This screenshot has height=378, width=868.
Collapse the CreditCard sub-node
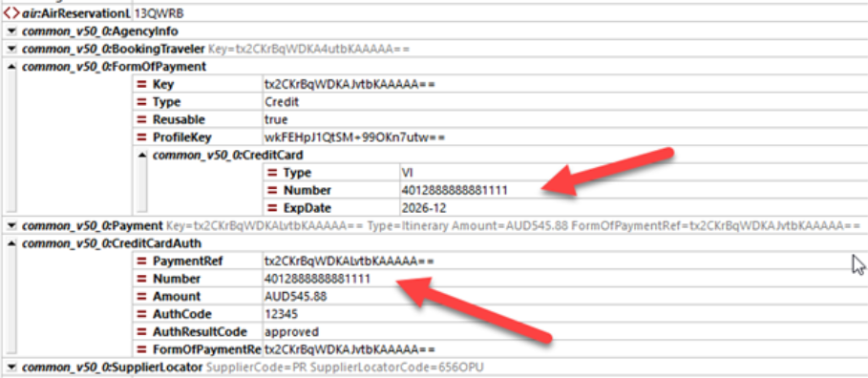tap(142, 155)
